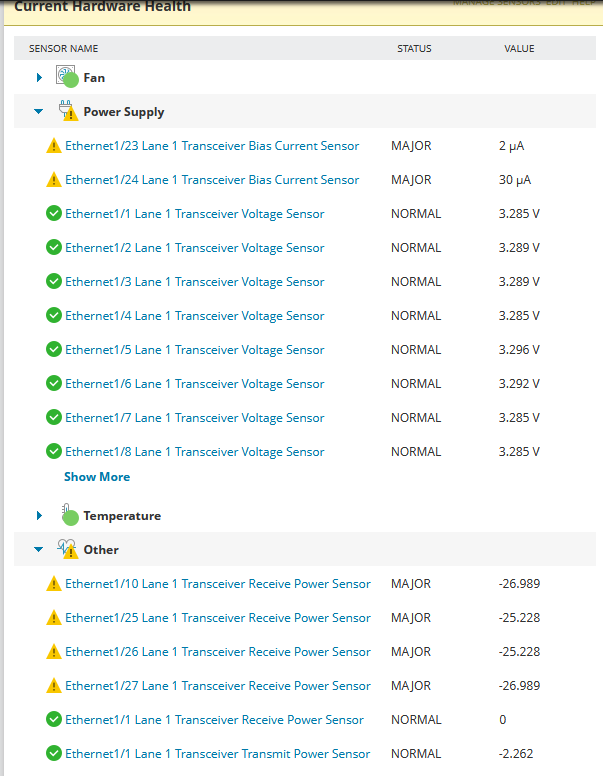
Task: Click the Sensor Name column header
Action: (x=64, y=48)
